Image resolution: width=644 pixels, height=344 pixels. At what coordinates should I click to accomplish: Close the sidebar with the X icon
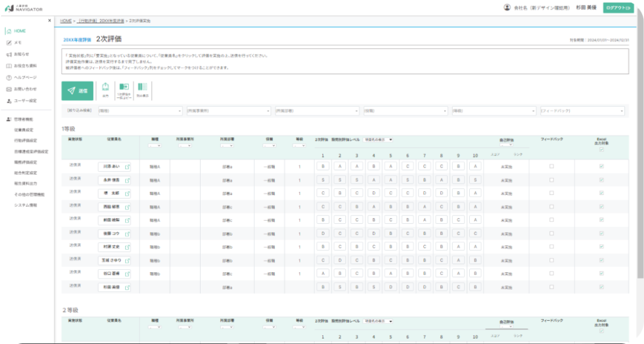(x=50, y=21)
